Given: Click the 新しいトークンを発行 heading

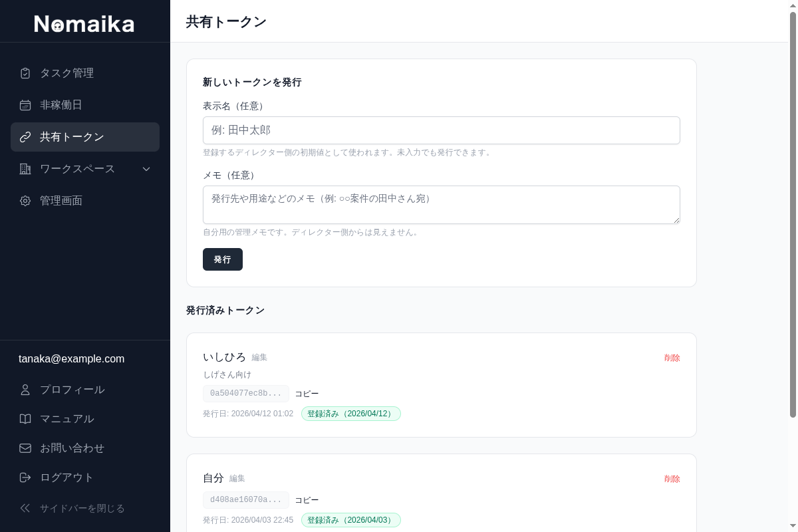Looking at the screenshot, I should tap(252, 82).
